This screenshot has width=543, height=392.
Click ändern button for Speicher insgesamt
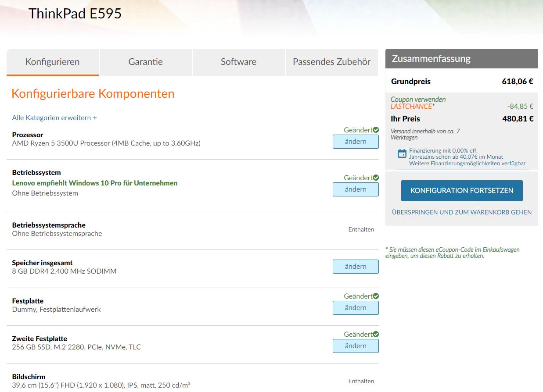coord(356,267)
